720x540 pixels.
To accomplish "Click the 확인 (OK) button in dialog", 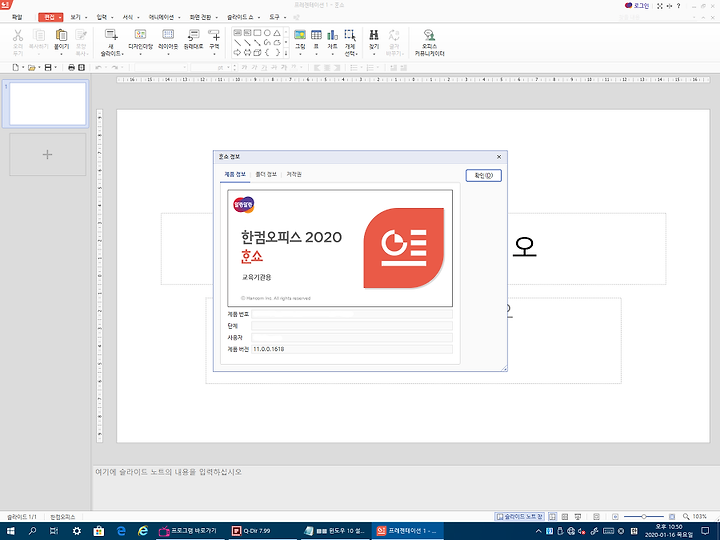I will [484, 175].
